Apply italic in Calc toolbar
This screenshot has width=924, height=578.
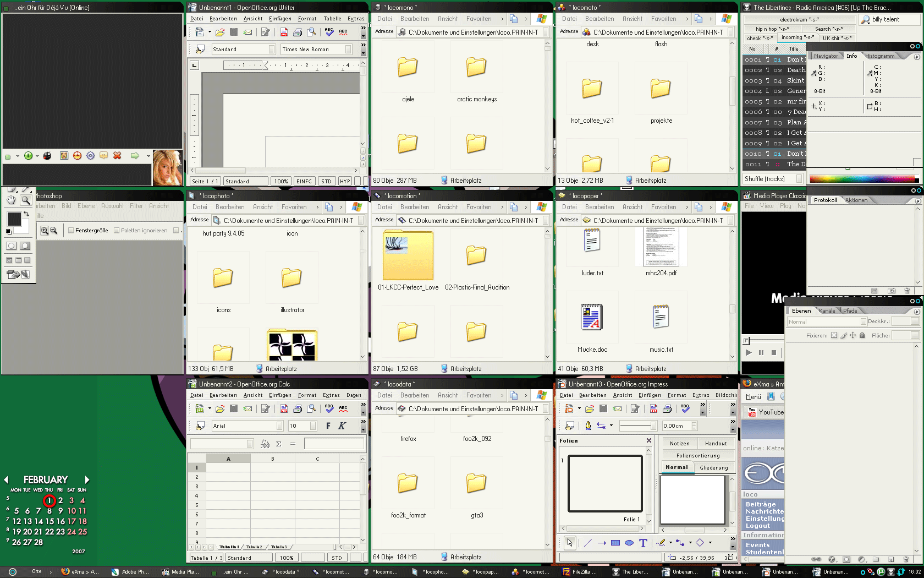(342, 426)
